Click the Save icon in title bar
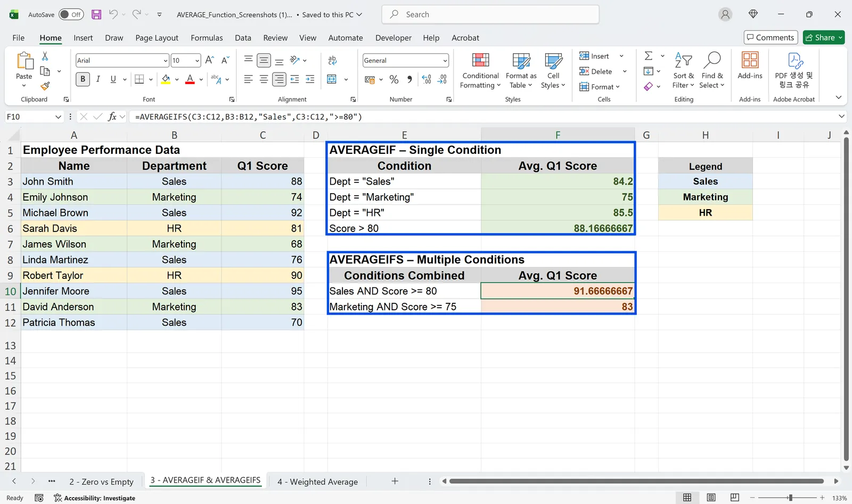Image resolution: width=852 pixels, height=504 pixels. (x=96, y=14)
